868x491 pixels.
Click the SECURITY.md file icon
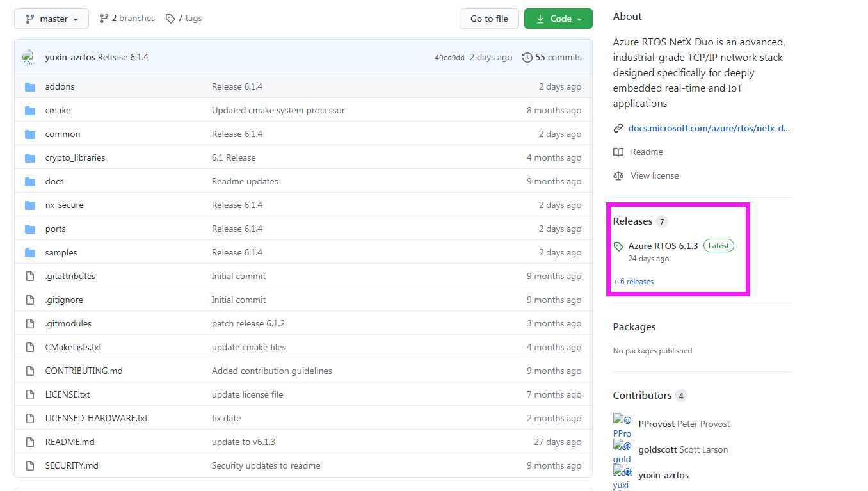[x=29, y=465]
